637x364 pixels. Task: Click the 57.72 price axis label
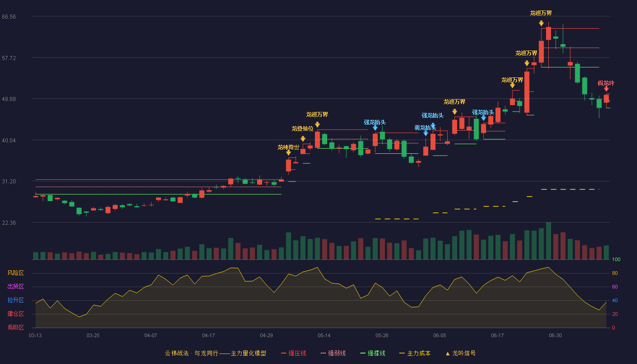click(9, 58)
